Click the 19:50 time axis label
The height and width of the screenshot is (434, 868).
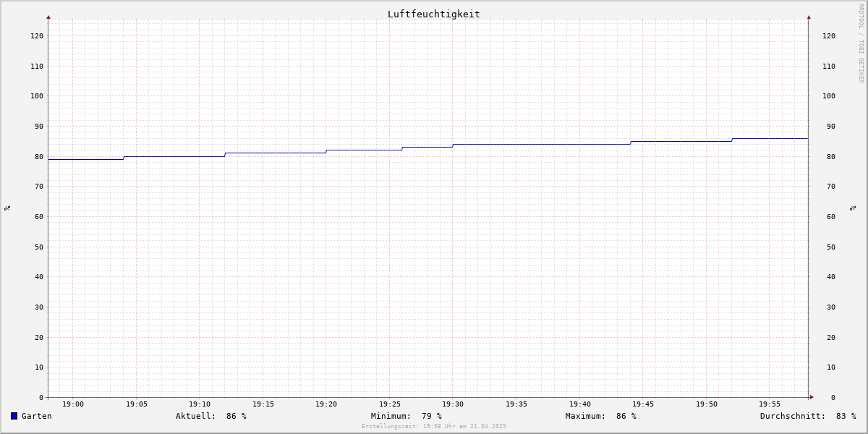click(707, 404)
